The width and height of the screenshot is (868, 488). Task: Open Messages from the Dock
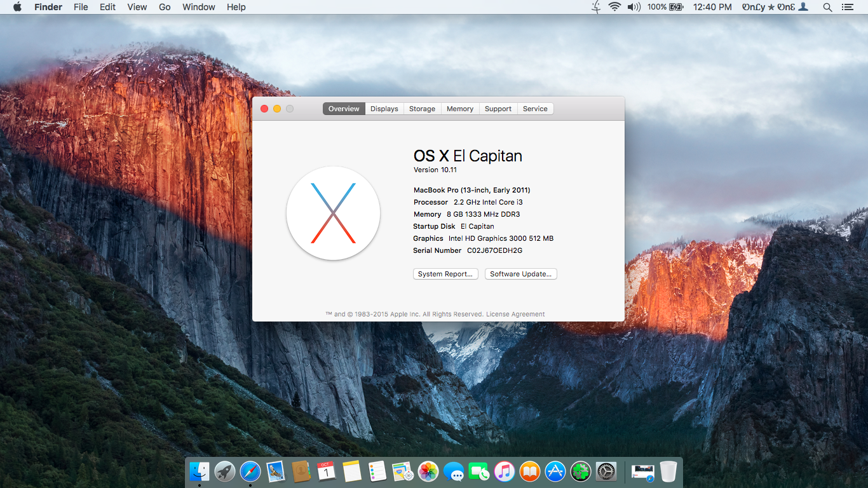tap(454, 471)
